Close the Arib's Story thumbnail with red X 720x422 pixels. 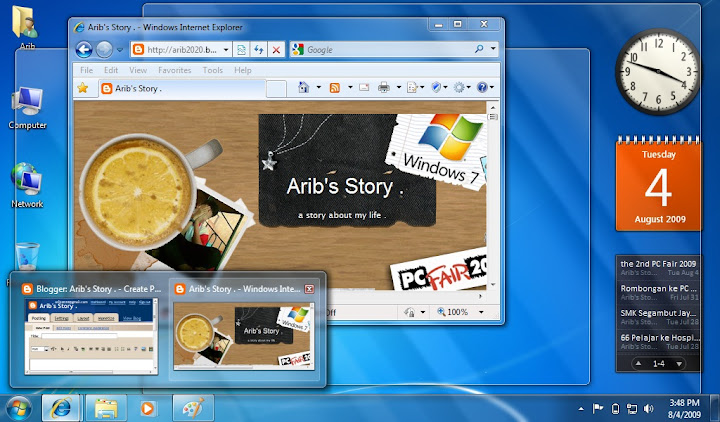coord(309,289)
